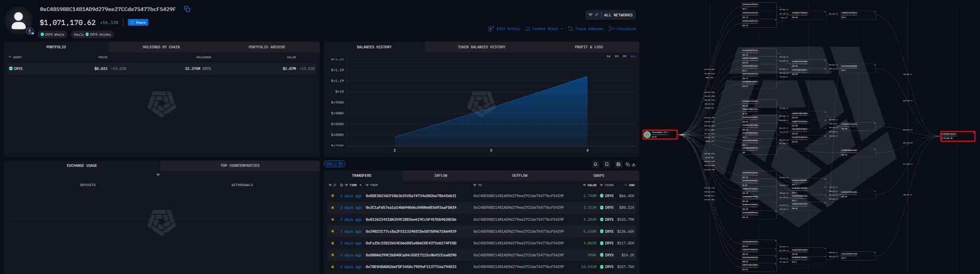
Task: Switch chart range to ALL
Action: [633, 56]
